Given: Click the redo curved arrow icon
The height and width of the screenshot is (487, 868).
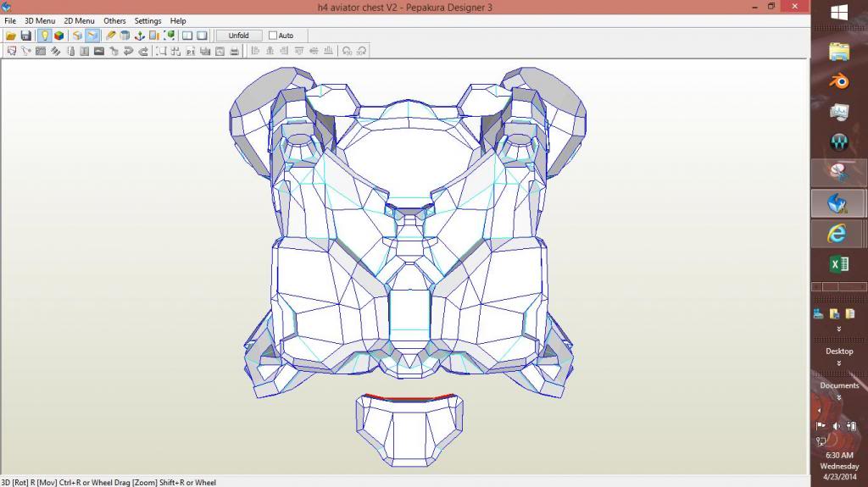Looking at the screenshot, I should (143, 51).
